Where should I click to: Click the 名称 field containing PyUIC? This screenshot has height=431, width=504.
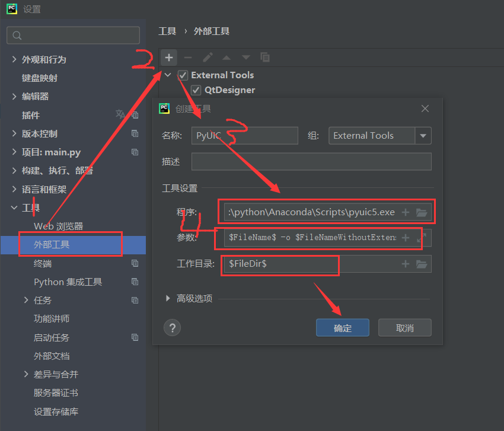[245, 136]
